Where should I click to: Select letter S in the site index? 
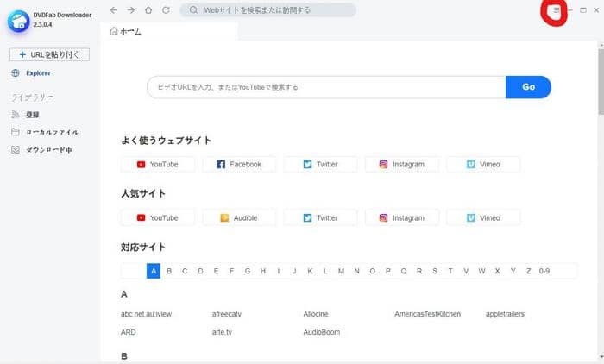[x=435, y=271]
